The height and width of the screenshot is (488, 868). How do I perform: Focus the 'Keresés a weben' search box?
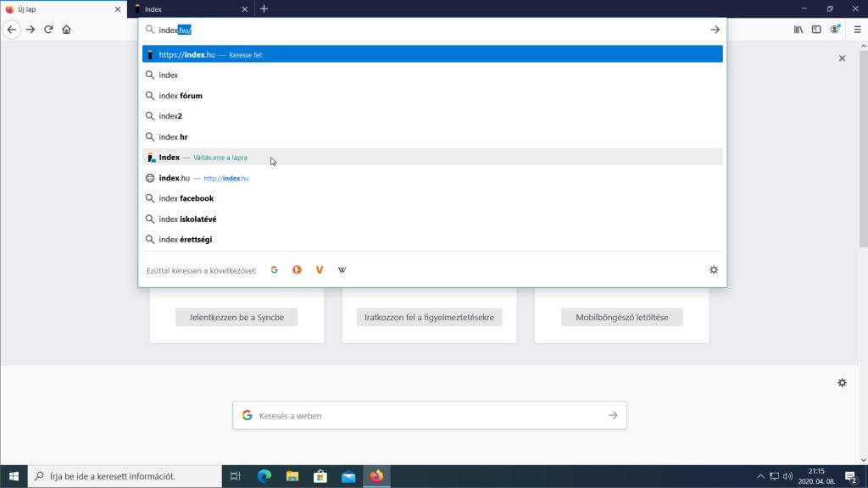point(430,415)
